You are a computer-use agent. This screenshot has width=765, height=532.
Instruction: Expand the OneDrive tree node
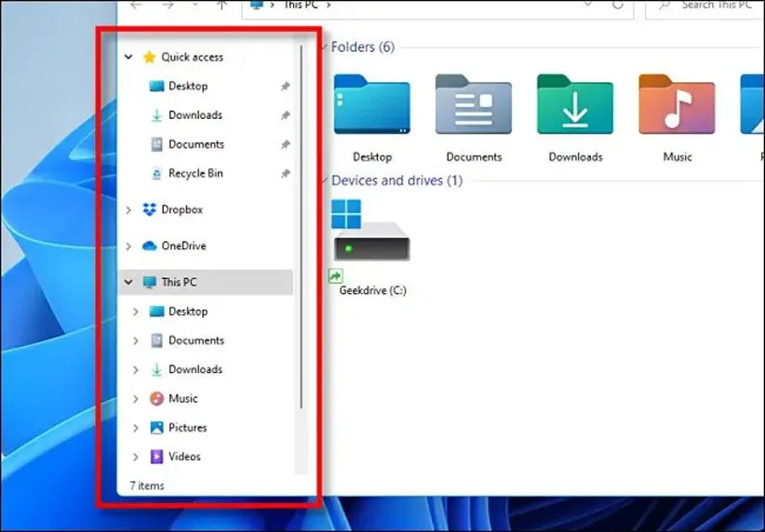[x=129, y=246]
